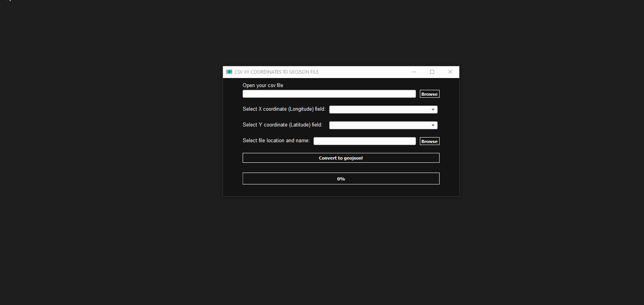The height and width of the screenshot is (305, 644).
Task: Focus the output file location text box
Action: (x=364, y=141)
